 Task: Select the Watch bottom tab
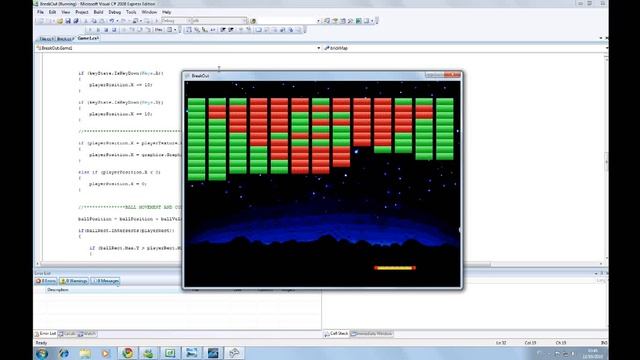click(x=87, y=334)
